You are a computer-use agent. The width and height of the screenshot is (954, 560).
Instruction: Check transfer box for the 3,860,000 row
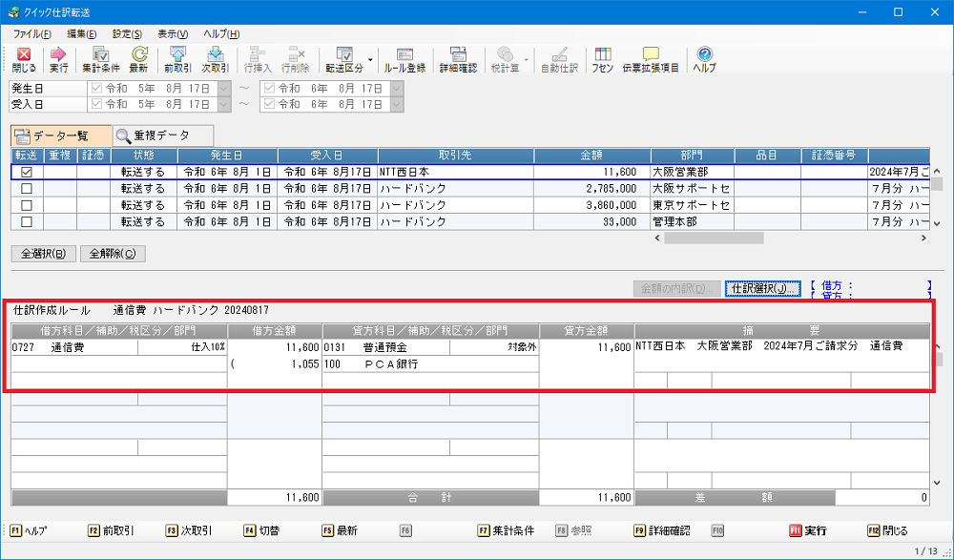[27, 205]
